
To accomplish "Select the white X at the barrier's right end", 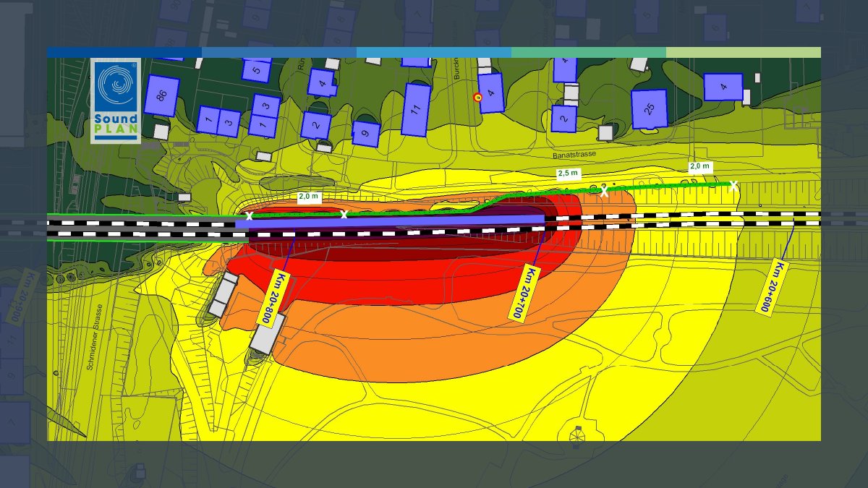I will (733, 185).
